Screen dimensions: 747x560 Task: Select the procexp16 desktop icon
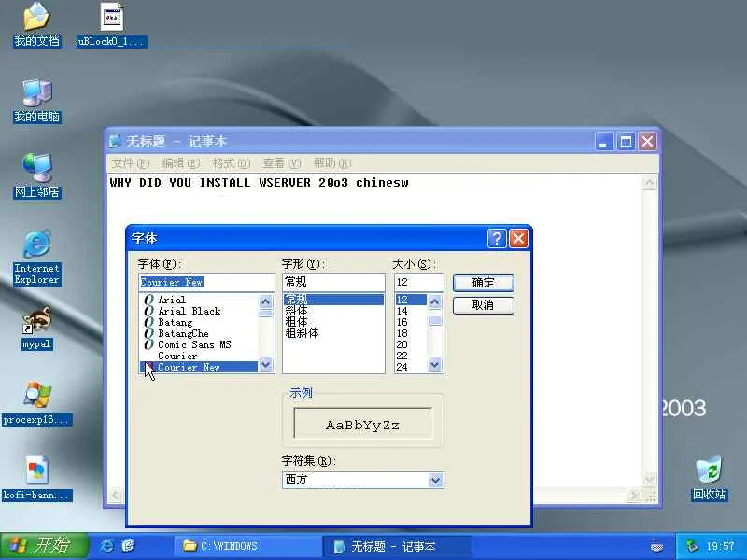click(x=36, y=403)
